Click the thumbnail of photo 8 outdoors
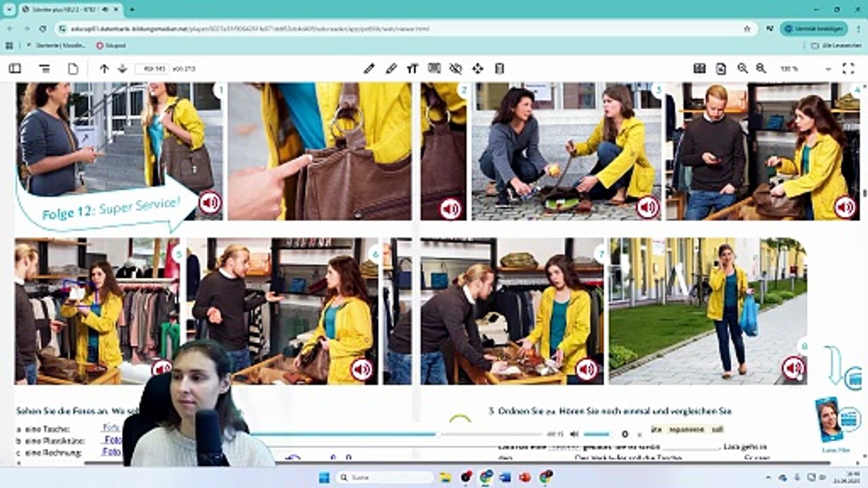 (x=708, y=311)
